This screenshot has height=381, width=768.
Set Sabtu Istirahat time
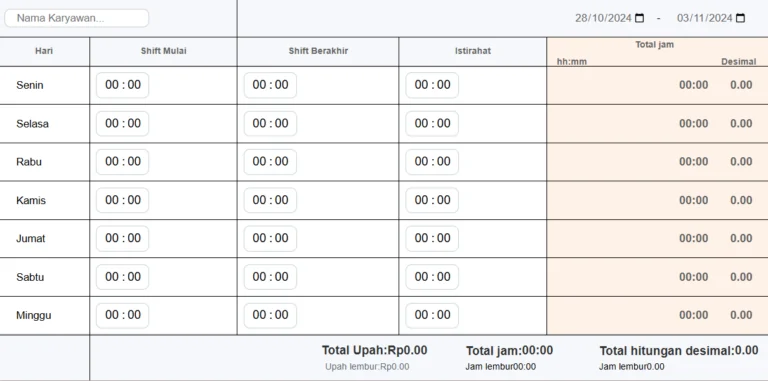tap(432, 277)
